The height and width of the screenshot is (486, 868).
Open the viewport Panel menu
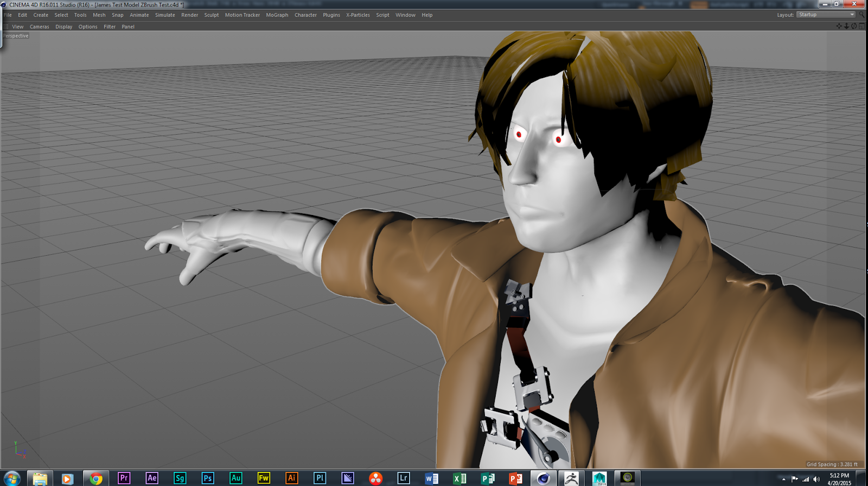point(128,27)
